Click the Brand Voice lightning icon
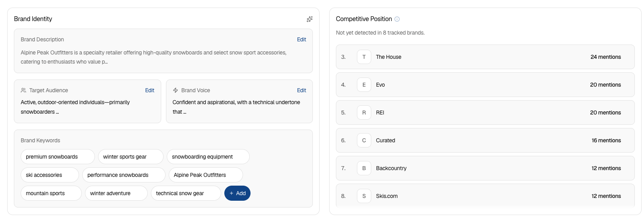The height and width of the screenshot is (221, 644). pos(175,90)
